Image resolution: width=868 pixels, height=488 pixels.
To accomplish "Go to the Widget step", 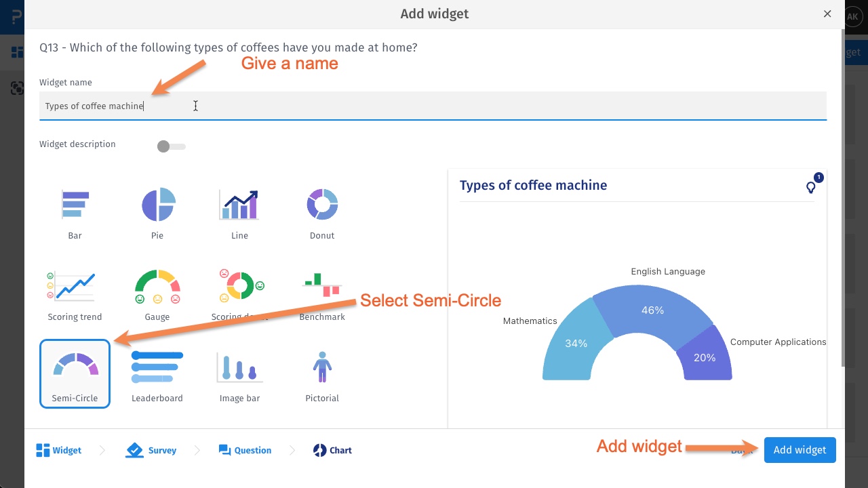I will [59, 450].
